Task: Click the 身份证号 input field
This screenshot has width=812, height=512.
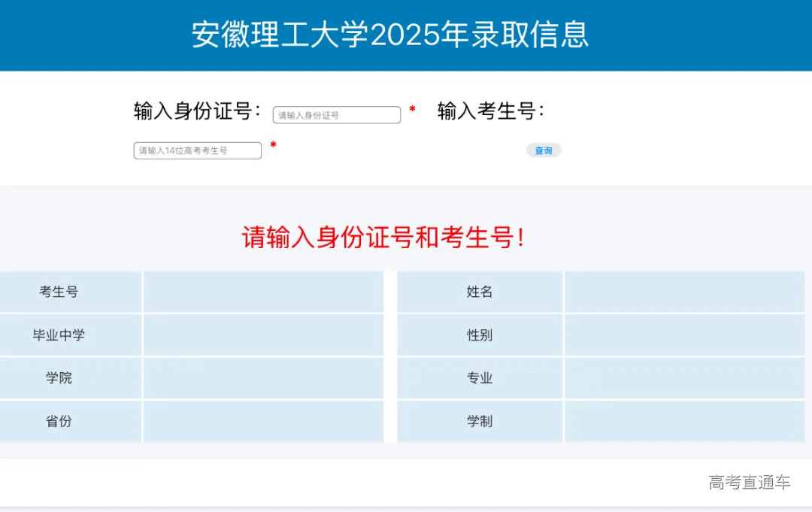Action: pos(335,114)
